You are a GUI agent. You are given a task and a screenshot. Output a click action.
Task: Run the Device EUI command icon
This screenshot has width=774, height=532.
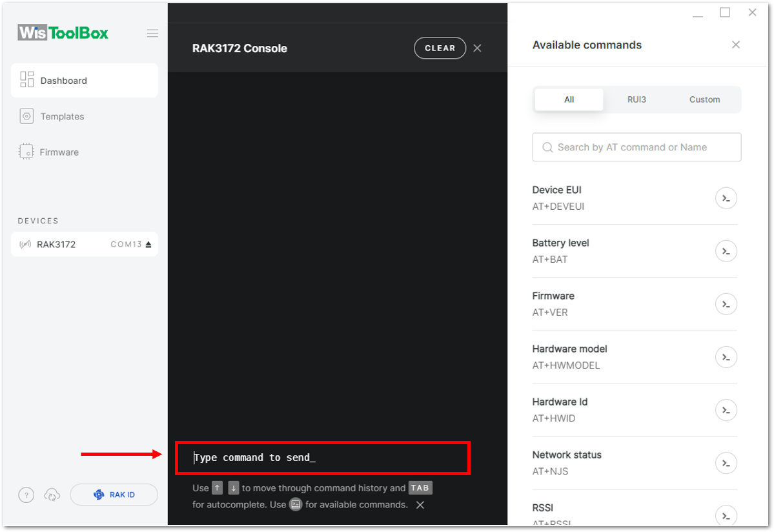(x=726, y=198)
